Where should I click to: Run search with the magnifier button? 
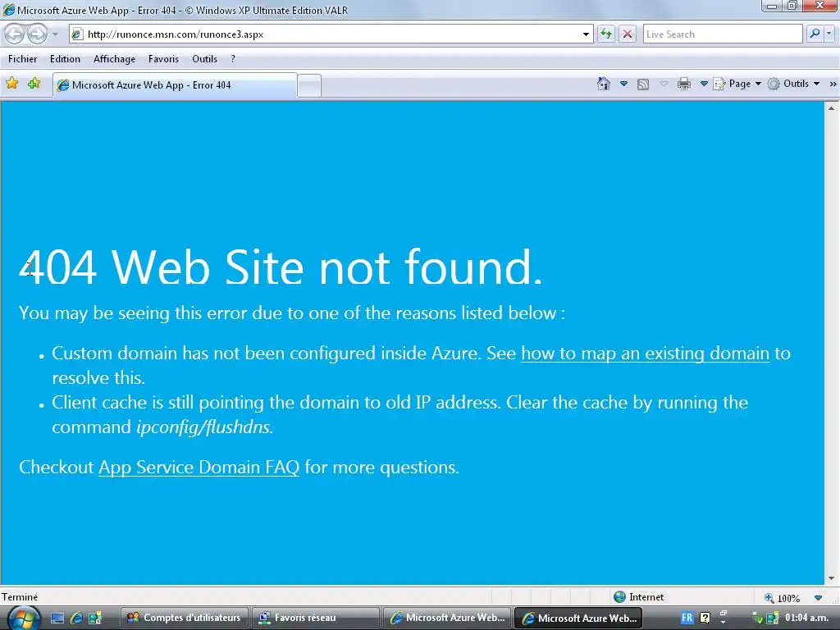[815, 34]
